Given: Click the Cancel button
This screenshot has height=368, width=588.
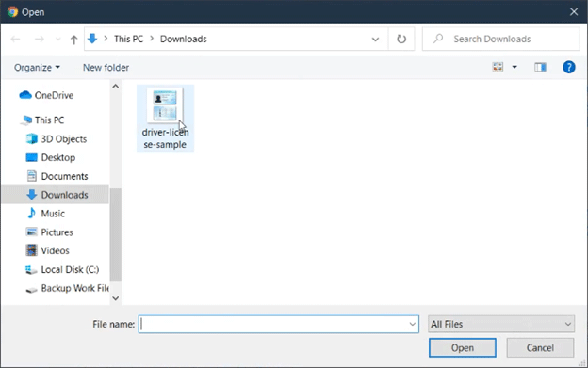Looking at the screenshot, I should (x=540, y=348).
